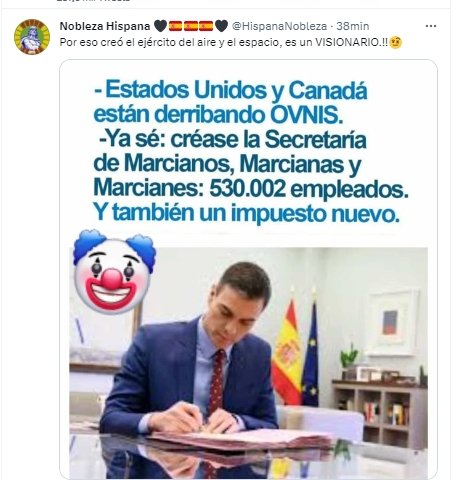Screen dimensions: 460x480
Task: Click the Spanish flag in the photo
Action: pyautogui.click(x=287, y=352)
